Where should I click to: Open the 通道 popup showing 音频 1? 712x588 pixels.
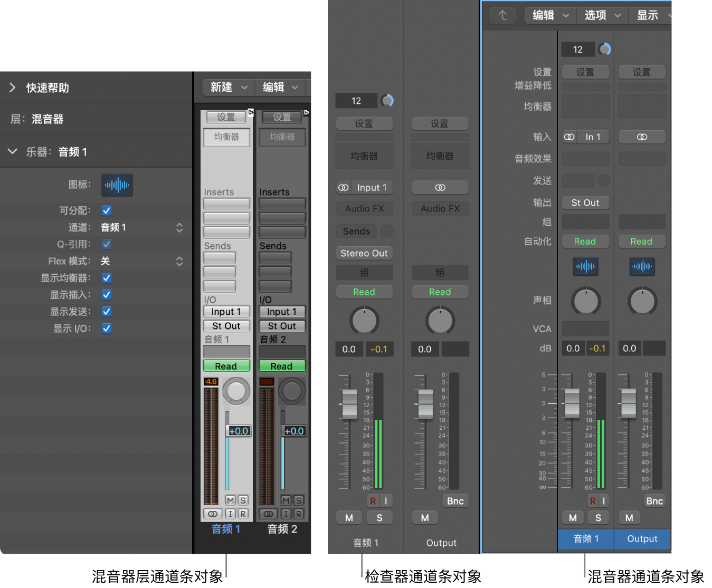click(179, 227)
